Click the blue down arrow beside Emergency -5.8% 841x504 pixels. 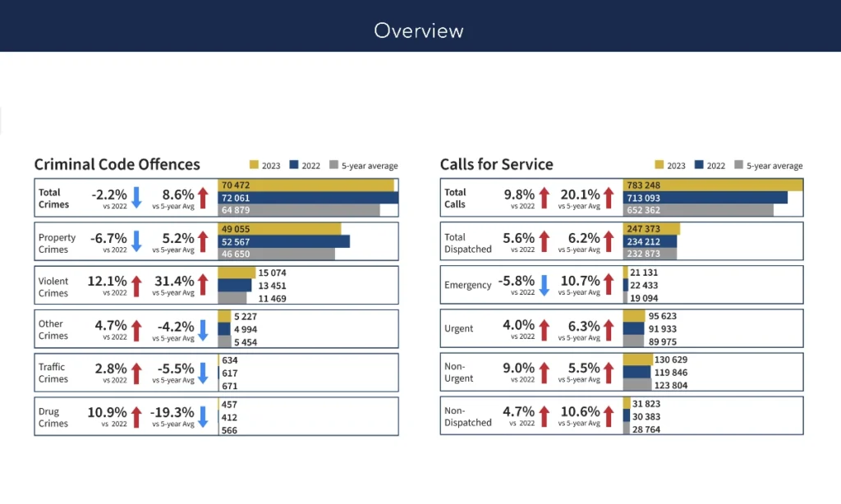pos(543,286)
